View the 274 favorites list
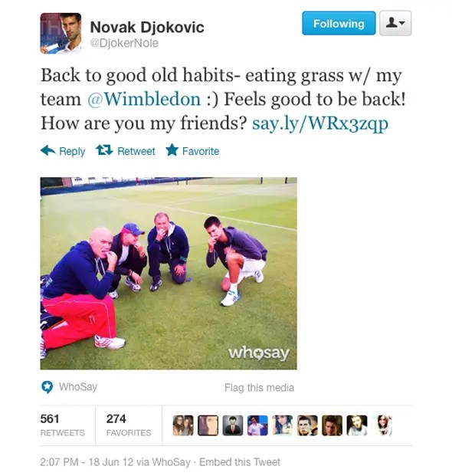452x476 pixels. point(129,425)
